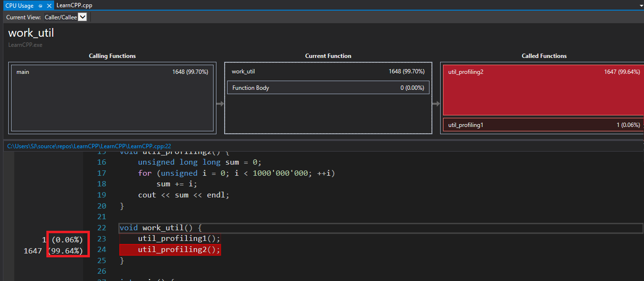The height and width of the screenshot is (281, 644).
Task: Click the line cout << sum << endl;
Action: 183,195
